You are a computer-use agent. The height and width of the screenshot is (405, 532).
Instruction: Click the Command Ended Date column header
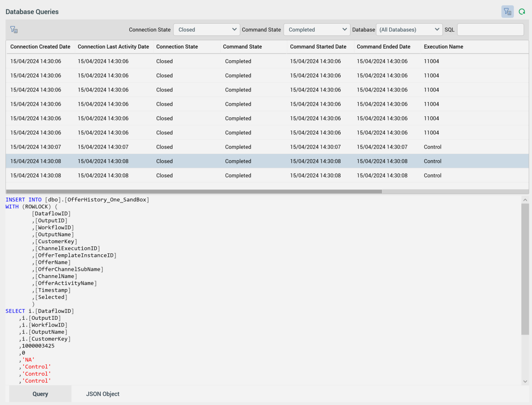(384, 47)
